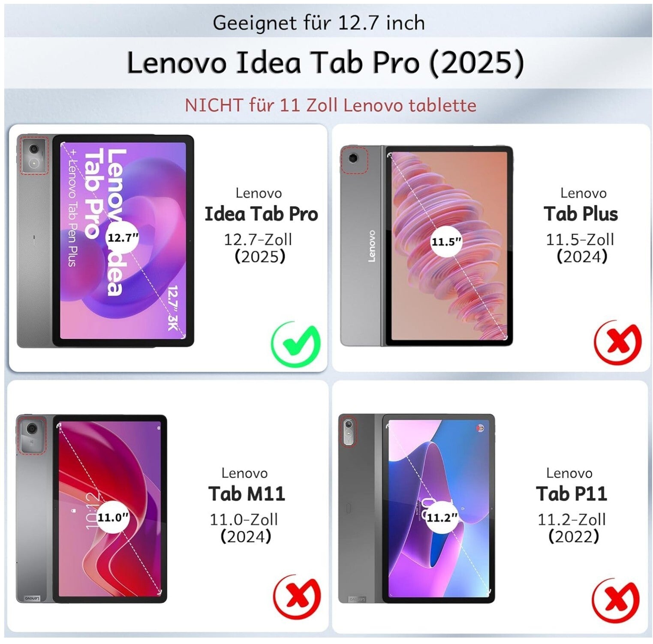Viewport: 653px width, 644px height.
Task: Click the green checkmark icon
Action: tap(296, 344)
